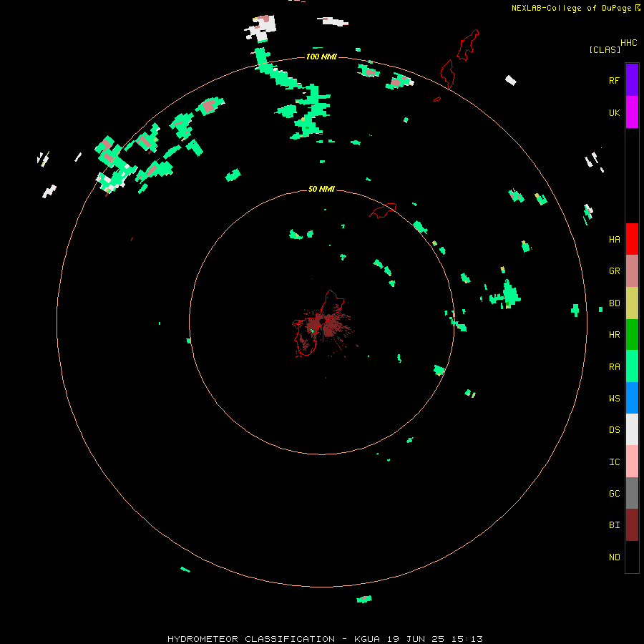Select the GC gray legend swatch
644x644 pixels.
coord(632,493)
